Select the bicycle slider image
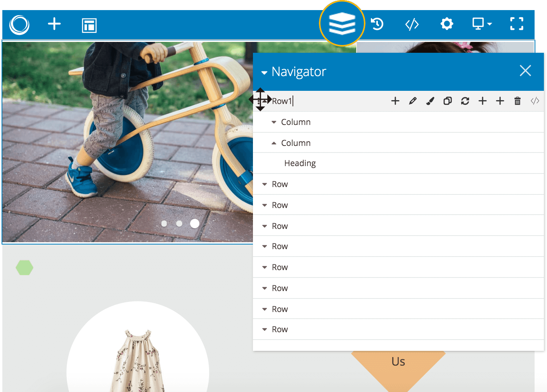547x392 pixels. click(x=127, y=142)
